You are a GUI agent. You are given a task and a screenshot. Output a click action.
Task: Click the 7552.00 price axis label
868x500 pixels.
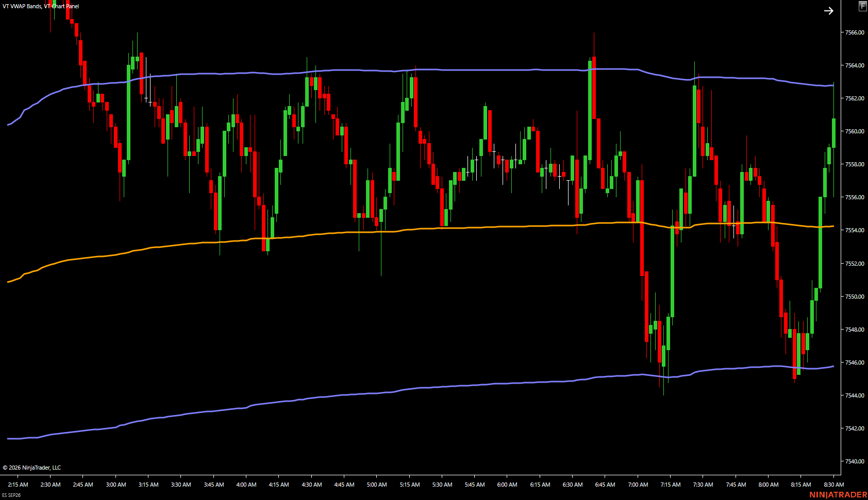pyautogui.click(x=855, y=264)
